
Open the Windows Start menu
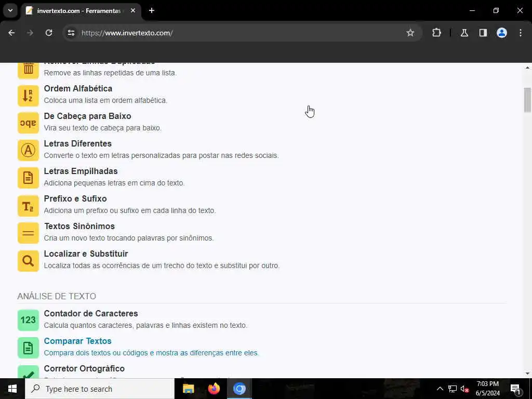pos(12,389)
